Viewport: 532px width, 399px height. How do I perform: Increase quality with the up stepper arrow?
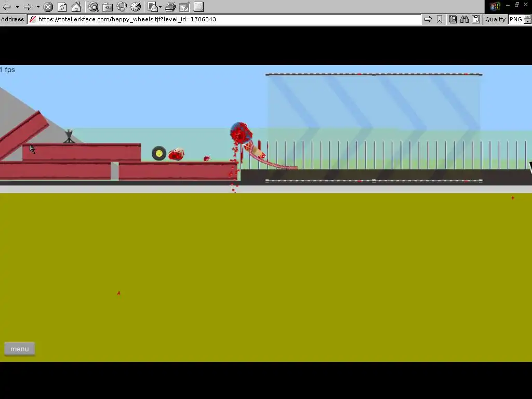pyautogui.click(x=528, y=17)
